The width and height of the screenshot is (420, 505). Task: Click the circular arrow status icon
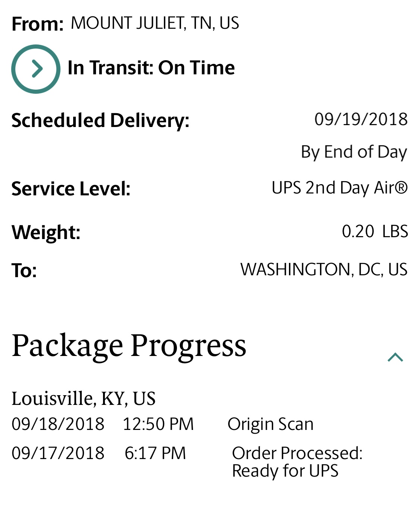pyautogui.click(x=36, y=69)
